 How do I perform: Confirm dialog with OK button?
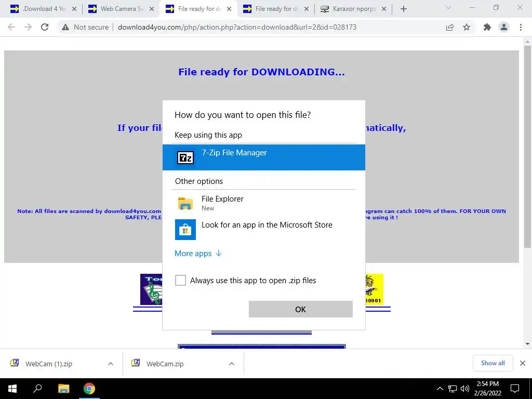pos(301,309)
